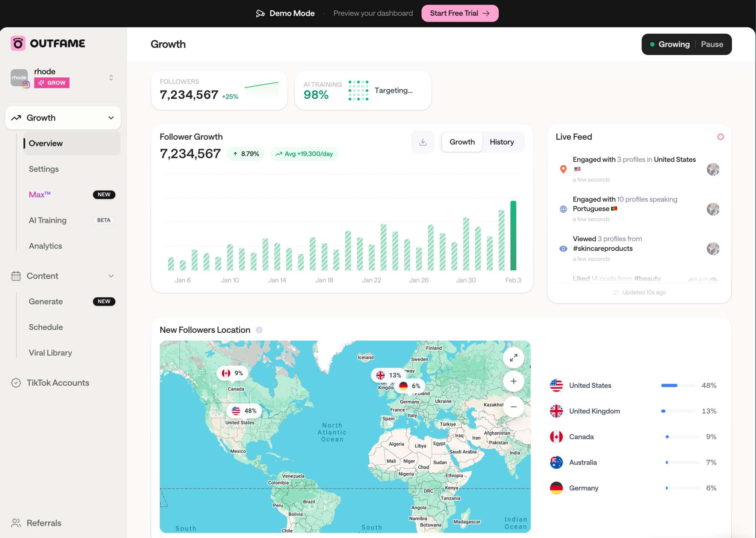Start the Free Trial
Screen dimensions: 756x538
pyautogui.click(x=459, y=13)
